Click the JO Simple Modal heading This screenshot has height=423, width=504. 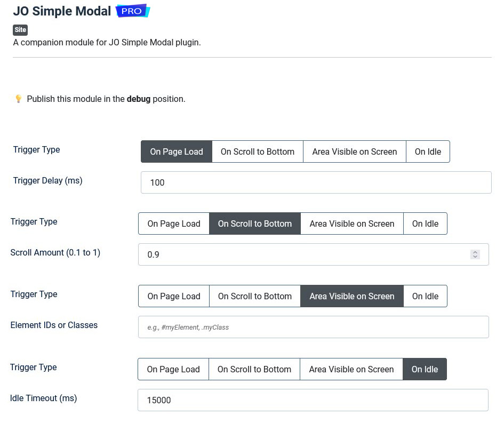click(x=62, y=11)
